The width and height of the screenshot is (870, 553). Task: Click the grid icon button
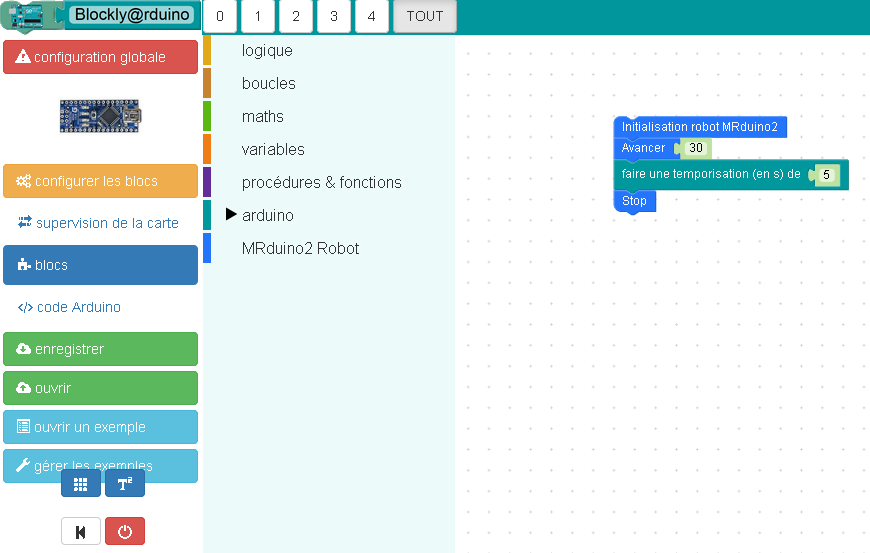[80, 484]
